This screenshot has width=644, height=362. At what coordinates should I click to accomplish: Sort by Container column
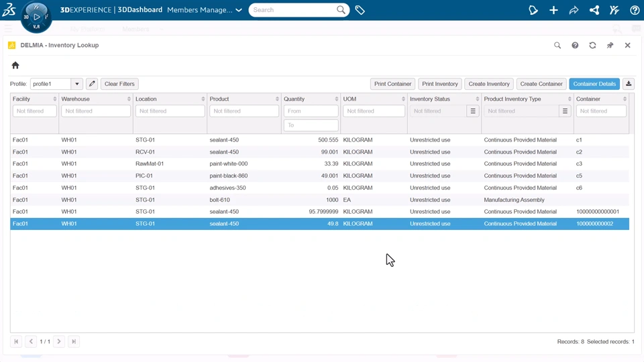(x=625, y=99)
